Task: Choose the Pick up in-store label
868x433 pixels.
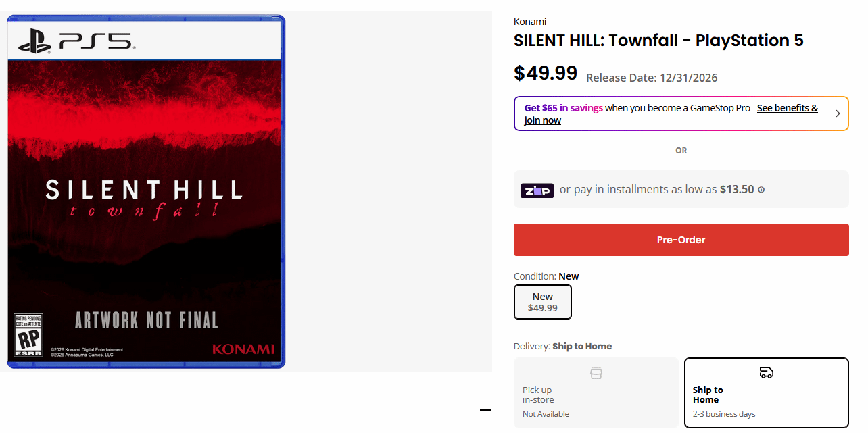Action: (x=538, y=394)
